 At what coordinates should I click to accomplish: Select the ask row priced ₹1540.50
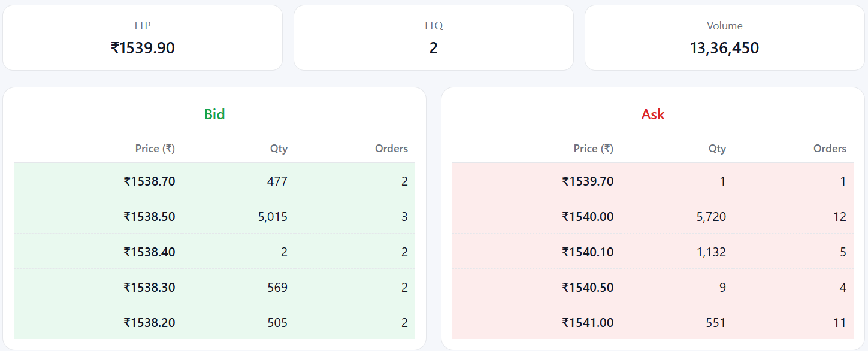pos(653,287)
